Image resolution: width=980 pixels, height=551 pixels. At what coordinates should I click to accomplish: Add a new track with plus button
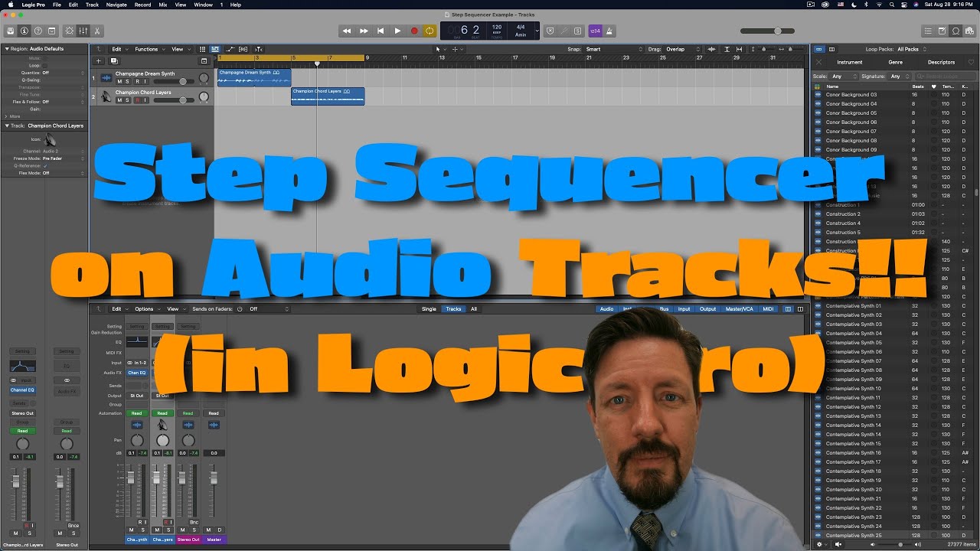[x=98, y=60]
